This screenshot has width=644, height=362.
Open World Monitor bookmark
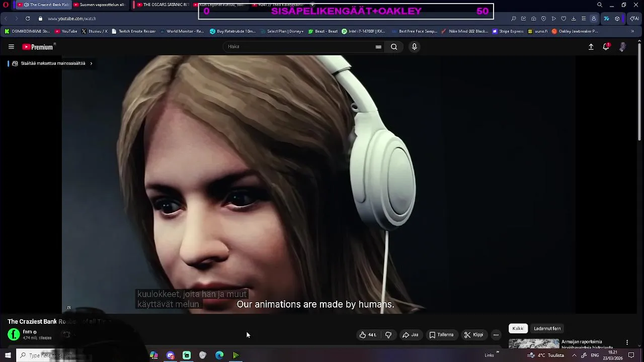tap(182, 31)
